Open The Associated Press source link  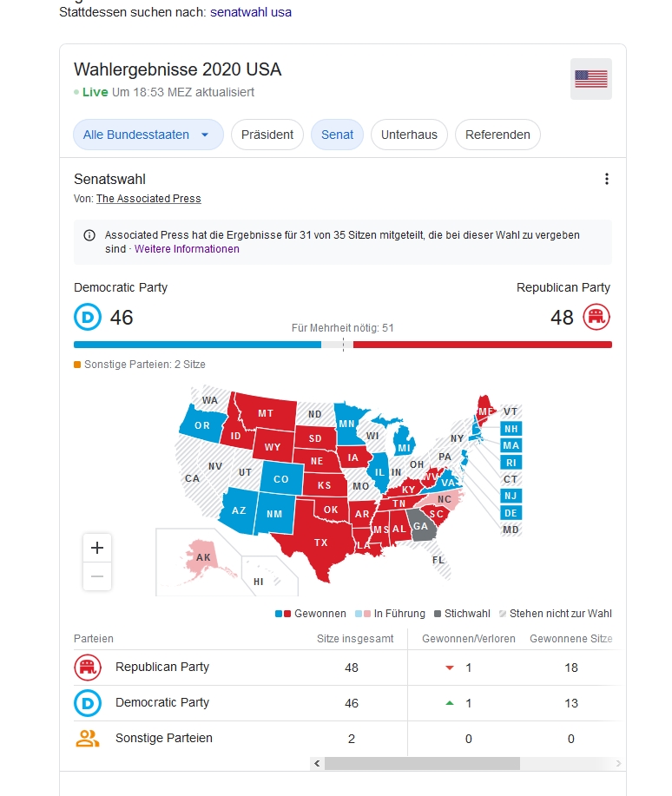click(148, 199)
